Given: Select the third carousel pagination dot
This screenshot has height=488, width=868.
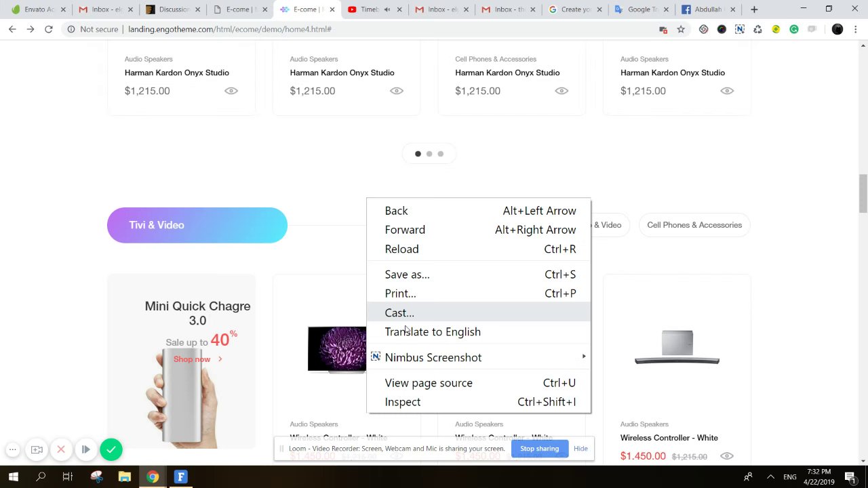Looking at the screenshot, I should coord(441,154).
